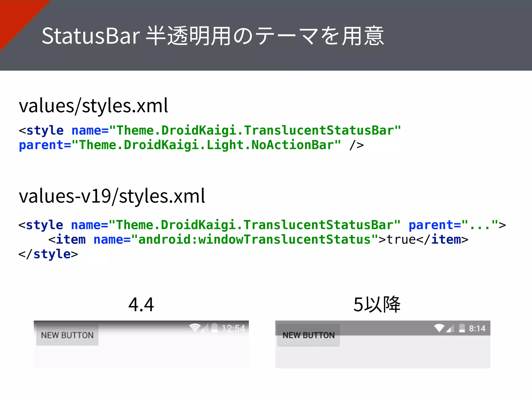The image size is (532, 399).
Task: Click the values-v19/styles.xml heading
Action: point(112,196)
